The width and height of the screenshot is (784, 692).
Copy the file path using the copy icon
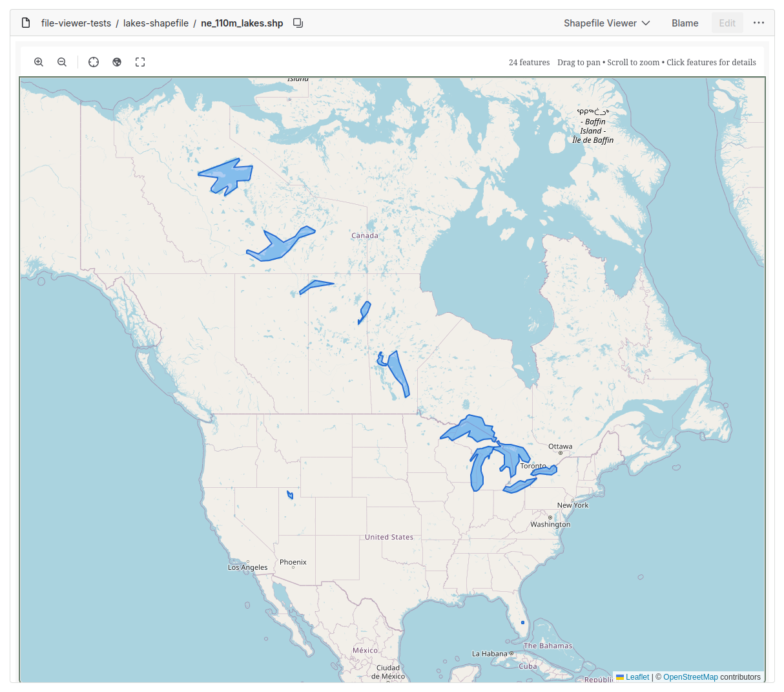coord(297,22)
